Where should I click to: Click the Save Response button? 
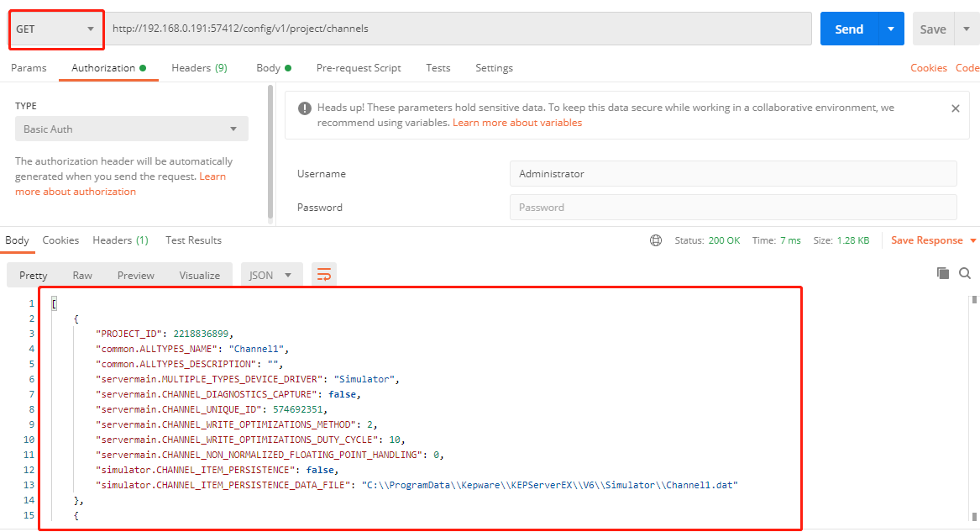[x=926, y=240]
